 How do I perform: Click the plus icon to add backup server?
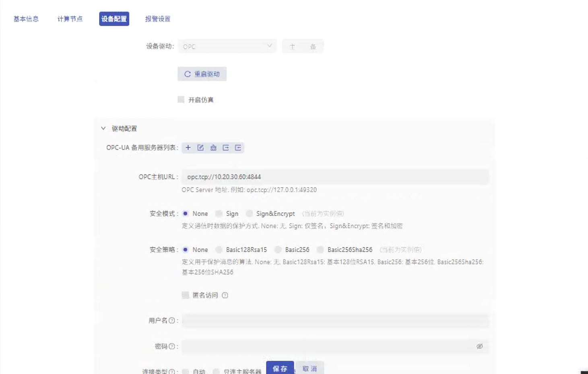click(x=188, y=148)
